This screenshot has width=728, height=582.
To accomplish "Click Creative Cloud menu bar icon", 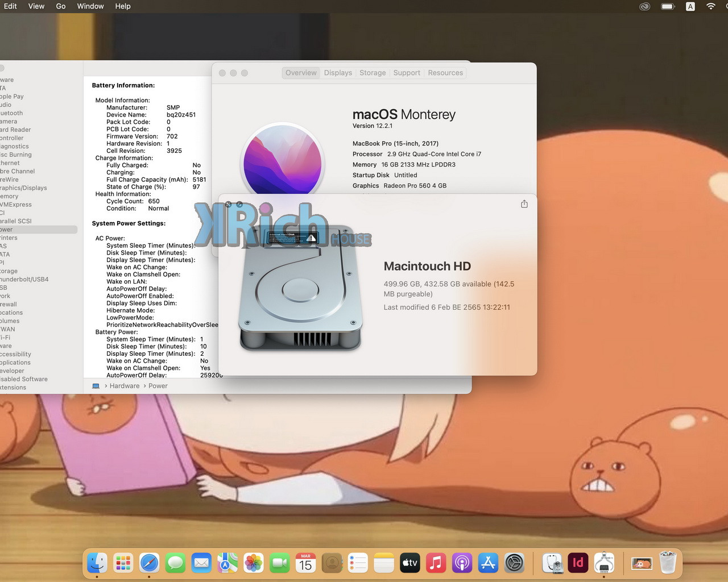I will [644, 7].
